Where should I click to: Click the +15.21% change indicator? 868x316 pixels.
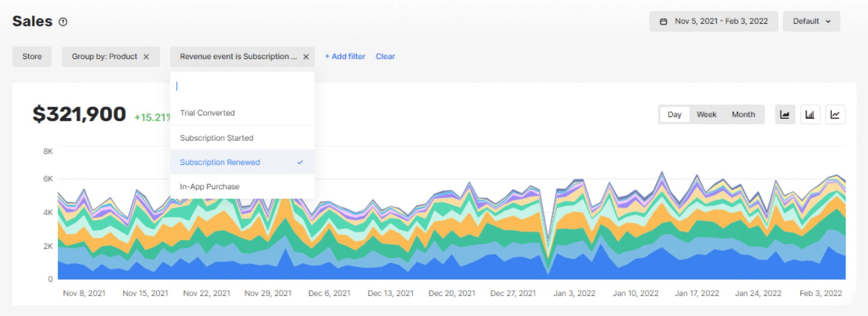point(152,117)
